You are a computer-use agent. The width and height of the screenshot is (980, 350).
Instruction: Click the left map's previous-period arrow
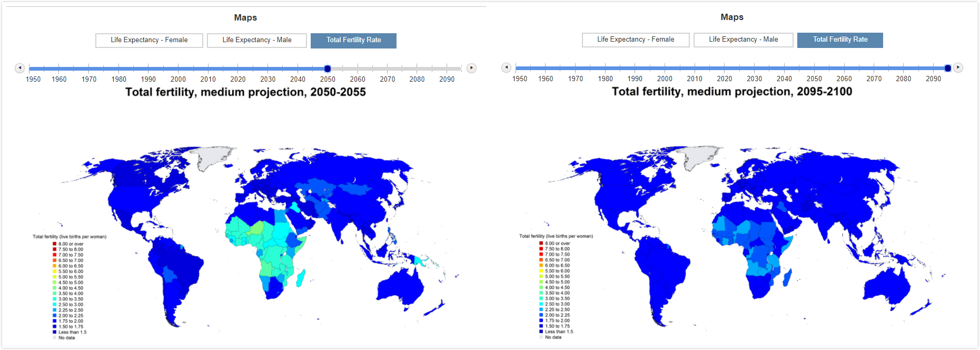click(19, 68)
